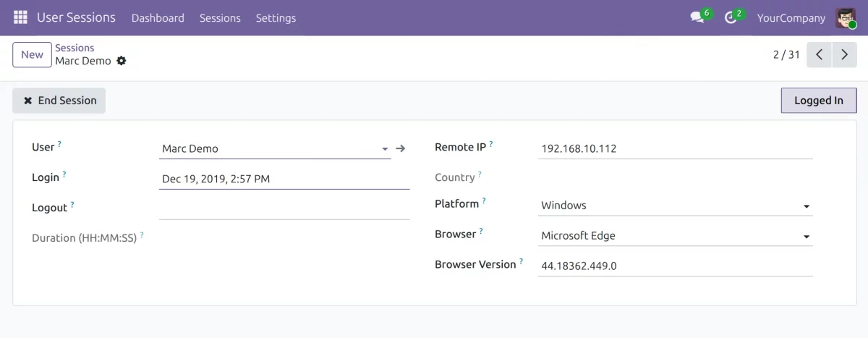This screenshot has height=338, width=868.
Task: Open the User record via arrow link
Action: (401, 148)
